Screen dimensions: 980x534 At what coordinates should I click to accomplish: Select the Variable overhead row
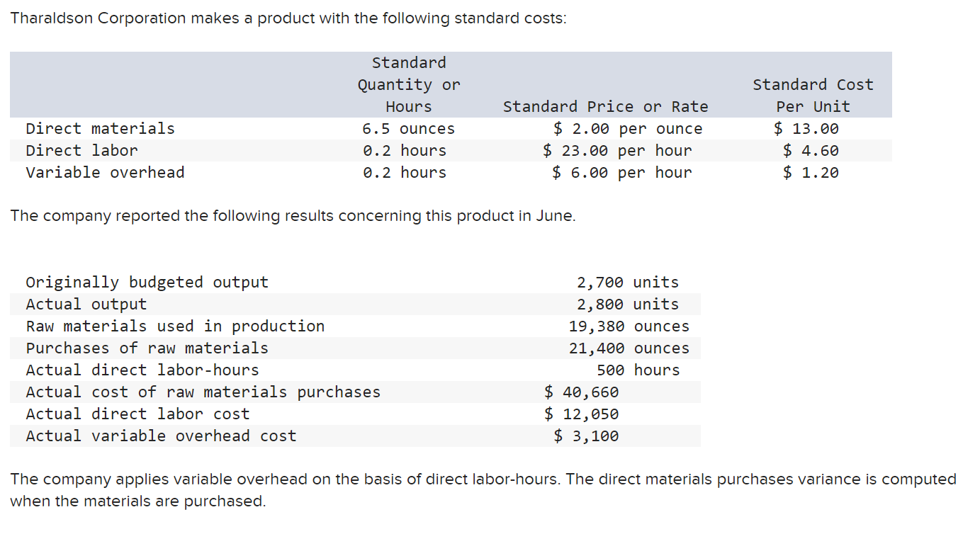pyautogui.click(x=105, y=172)
